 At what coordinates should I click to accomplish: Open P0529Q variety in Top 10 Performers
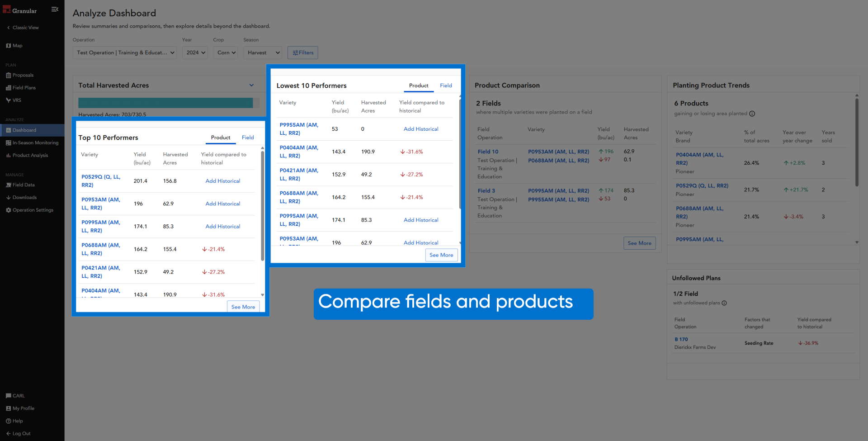click(x=101, y=181)
